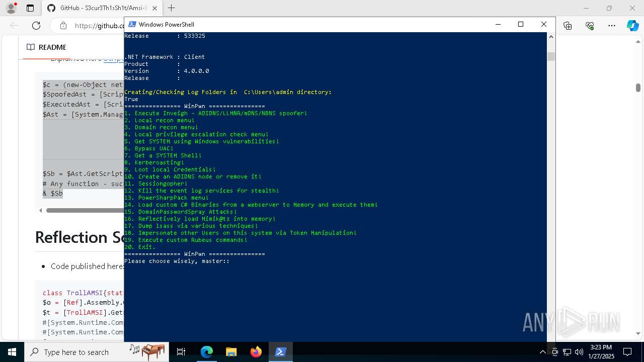Viewport: 644px width, 362px height.
Task: View site information lock icon
Action: click(x=63, y=26)
